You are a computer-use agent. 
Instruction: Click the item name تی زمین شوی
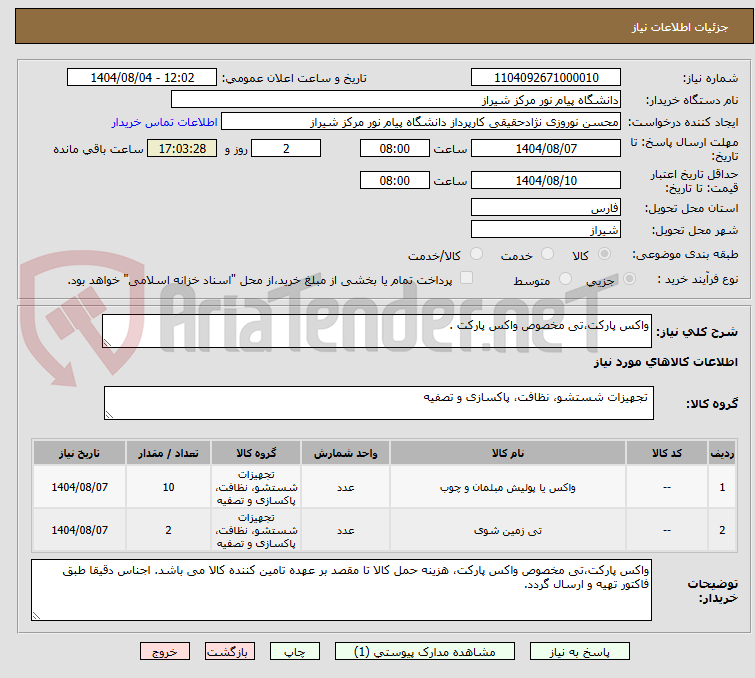508,530
